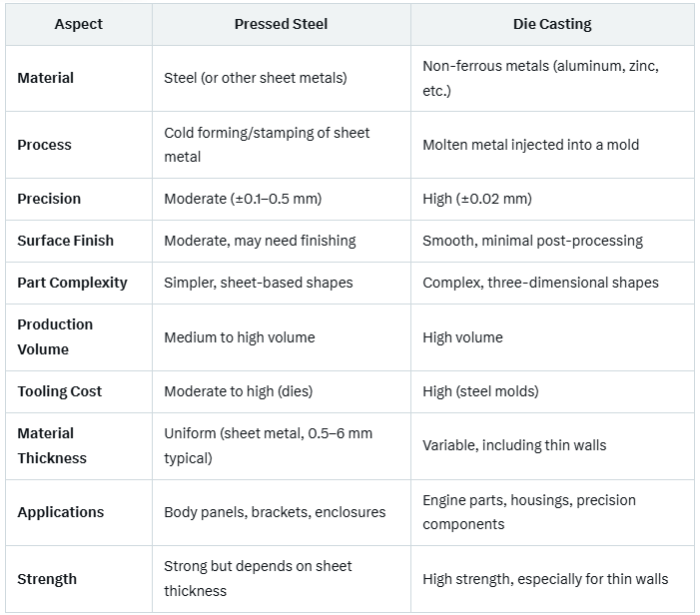Screen dimensions: 700x615
Task: Click the Applications row label
Action: coord(61,512)
